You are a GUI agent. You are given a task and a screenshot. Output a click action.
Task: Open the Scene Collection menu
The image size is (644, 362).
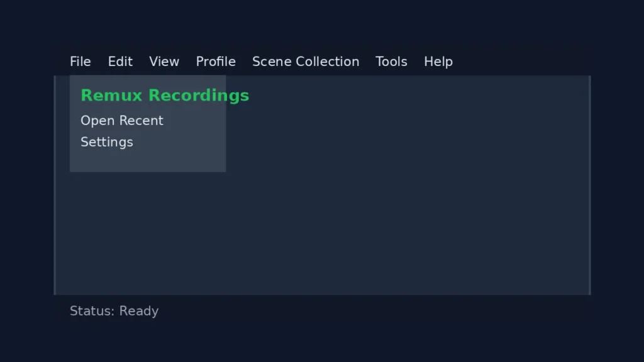[x=306, y=62]
